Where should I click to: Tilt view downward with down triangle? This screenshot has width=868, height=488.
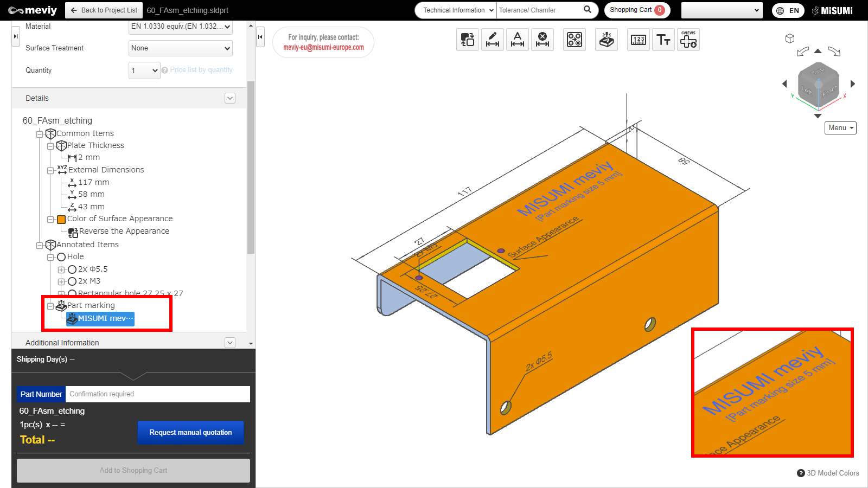click(818, 116)
